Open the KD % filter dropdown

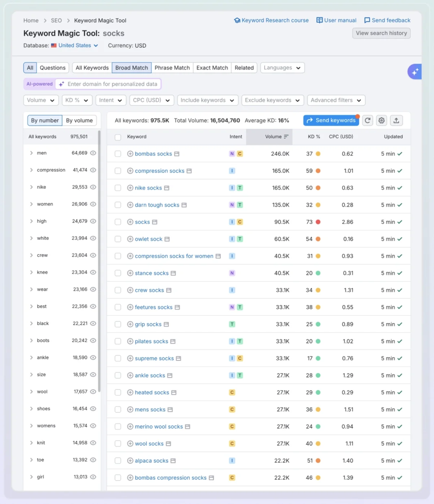[x=77, y=100]
